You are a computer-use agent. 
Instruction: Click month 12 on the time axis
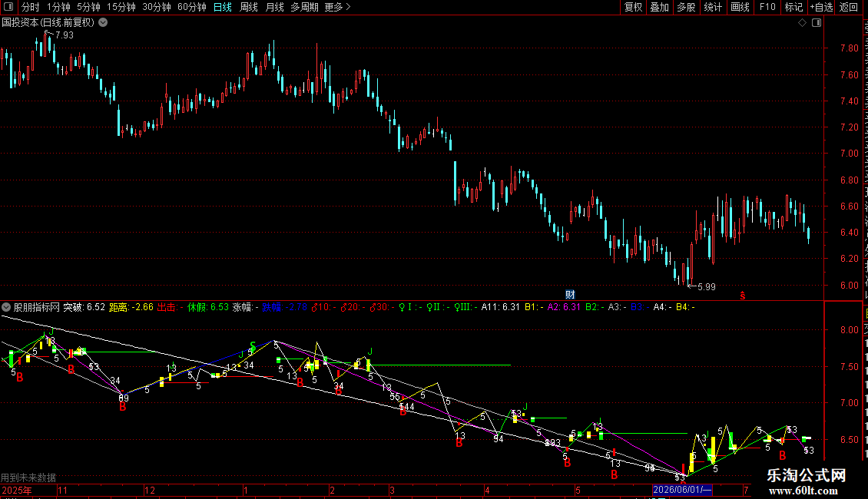(x=150, y=490)
